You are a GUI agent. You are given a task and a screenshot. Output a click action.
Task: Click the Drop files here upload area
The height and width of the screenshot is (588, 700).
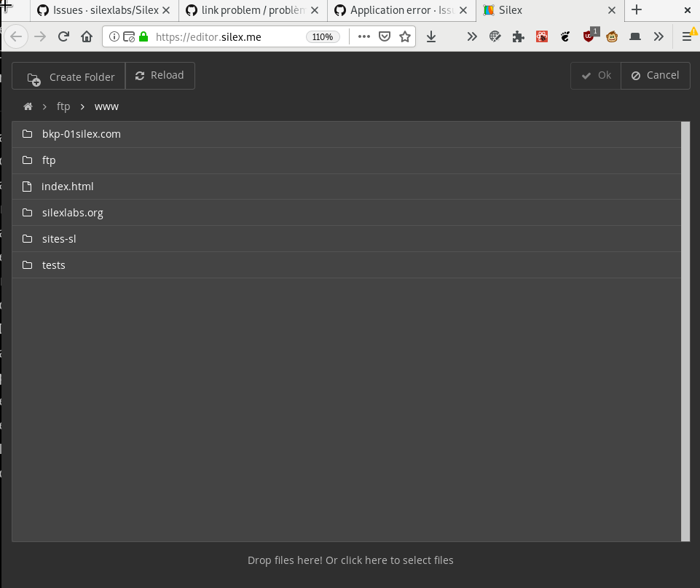click(350, 560)
